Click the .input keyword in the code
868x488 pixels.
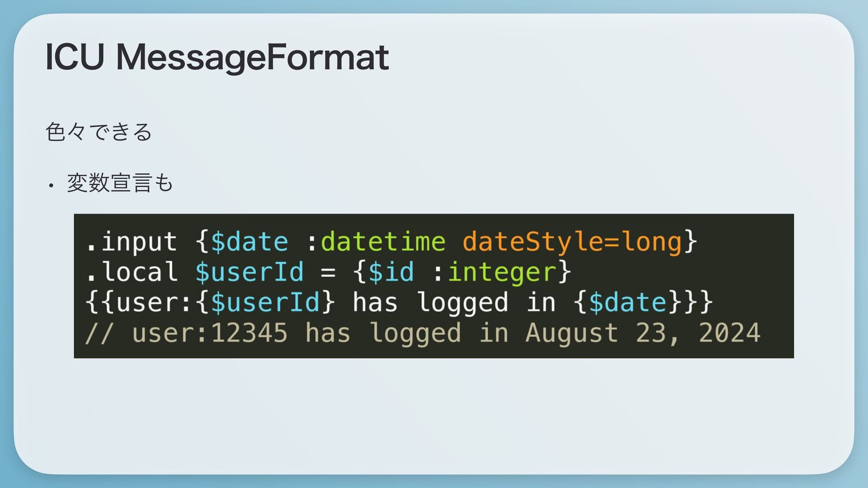coord(131,242)
